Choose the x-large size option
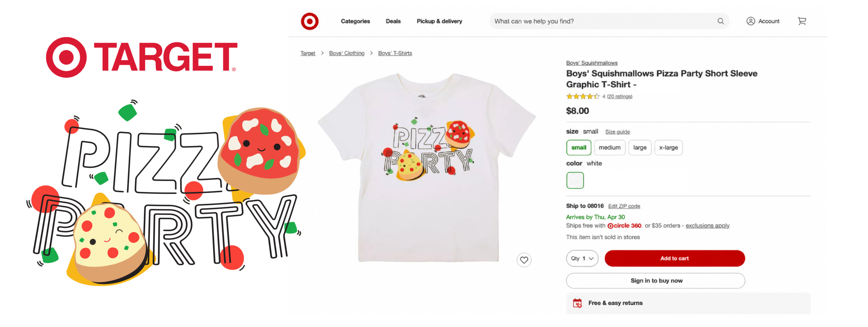The image size is (868, 327). point(668,148)
